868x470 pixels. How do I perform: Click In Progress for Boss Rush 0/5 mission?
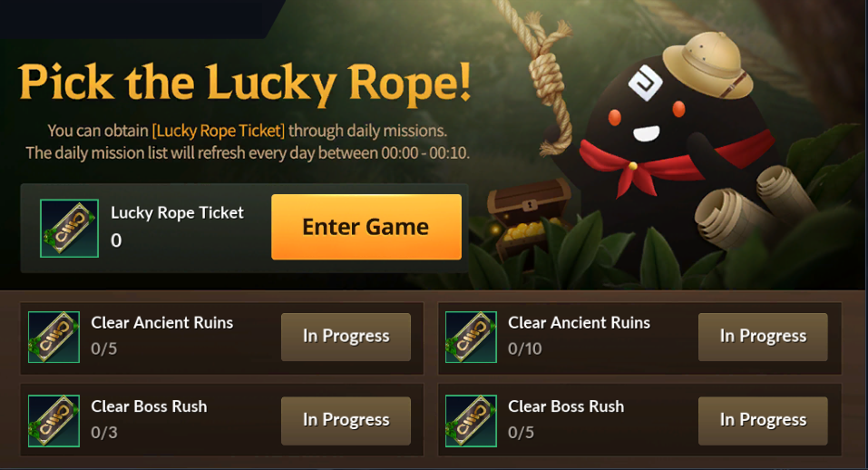click(763, 421)
